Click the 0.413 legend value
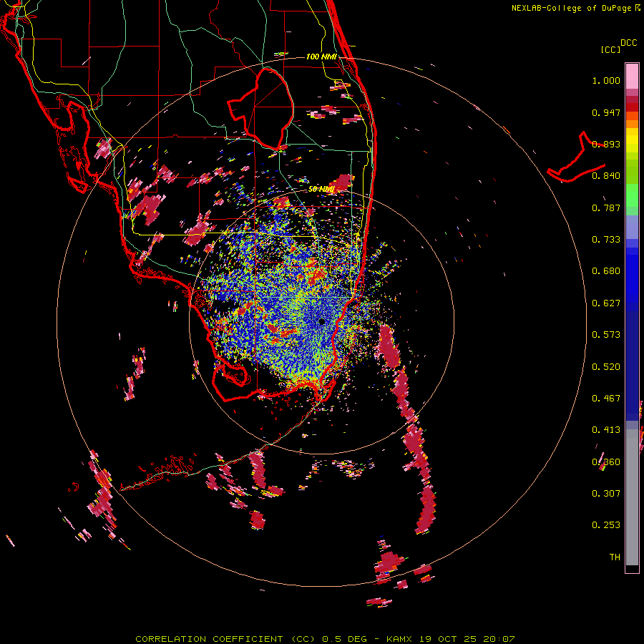The height and width of the screenshot is (644, 644). click(606, 430)
